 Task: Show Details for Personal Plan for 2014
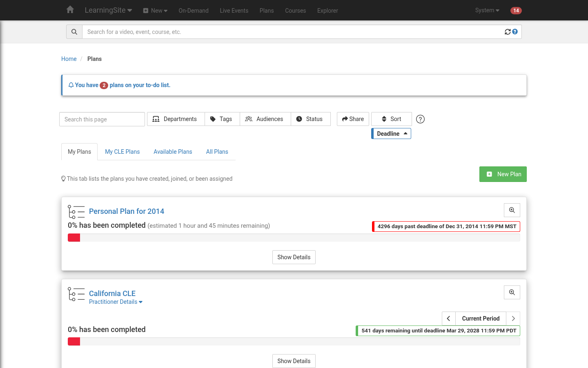coord(294,257)
